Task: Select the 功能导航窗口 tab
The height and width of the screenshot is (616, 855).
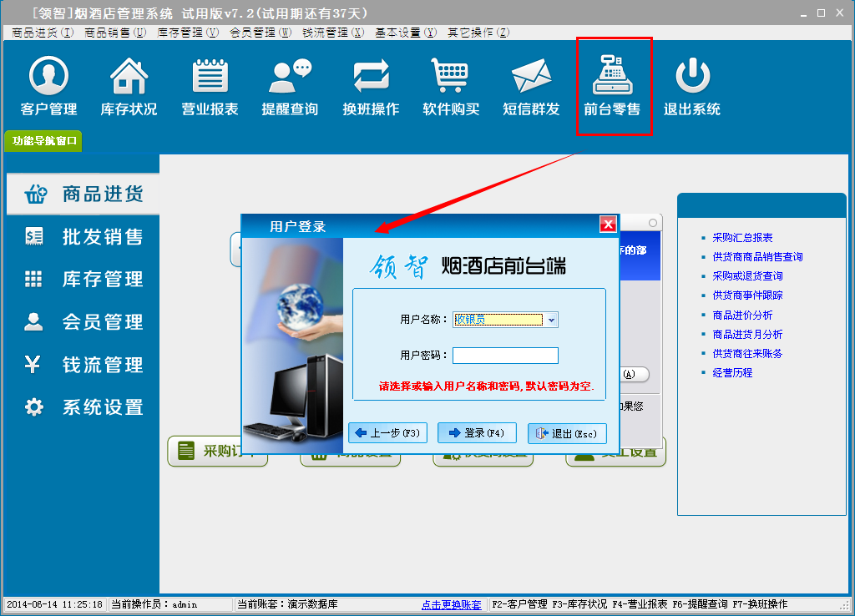Action: (x=44, y=141)
